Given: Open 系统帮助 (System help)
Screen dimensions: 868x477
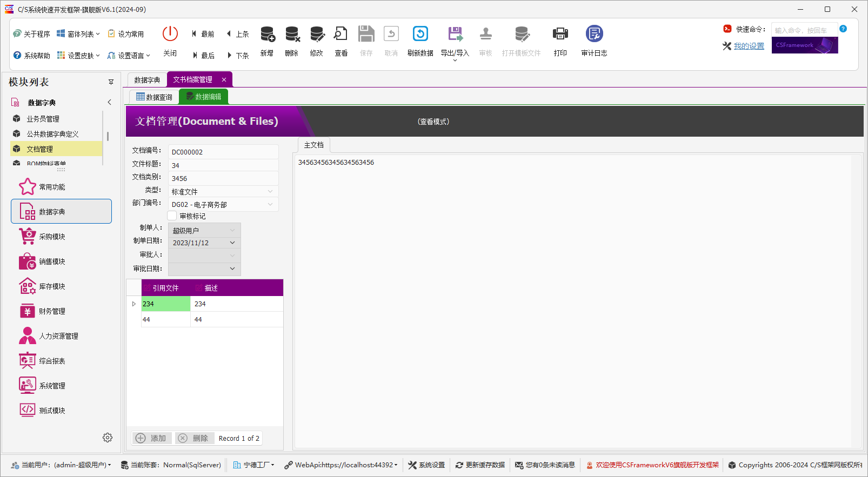Looking at the screenshot, I should 31,56.
